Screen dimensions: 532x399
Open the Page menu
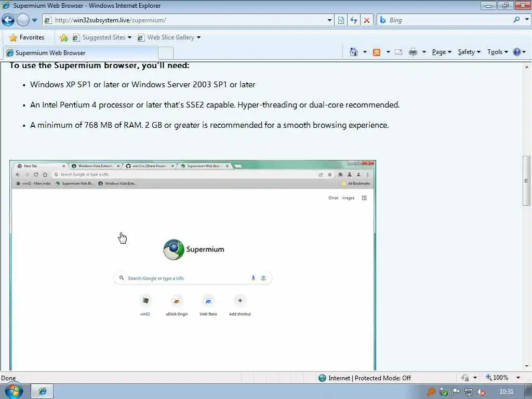coord(442,52)
